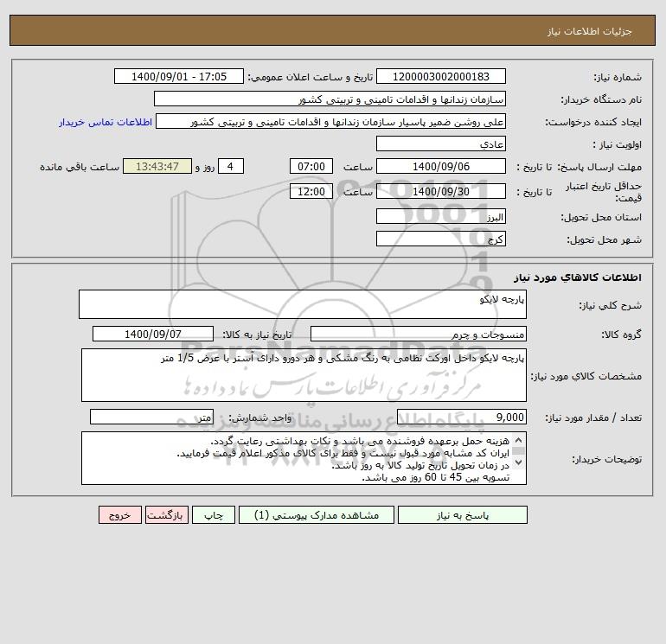Click the 'تاریخ و ساعت اعلان عمومی:' label

[x=310, y=77]
